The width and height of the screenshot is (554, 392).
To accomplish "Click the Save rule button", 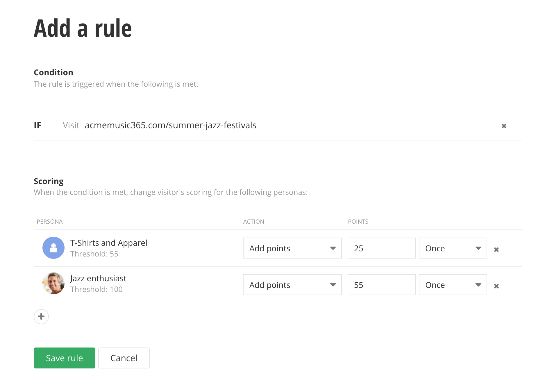I will point(65,358).
